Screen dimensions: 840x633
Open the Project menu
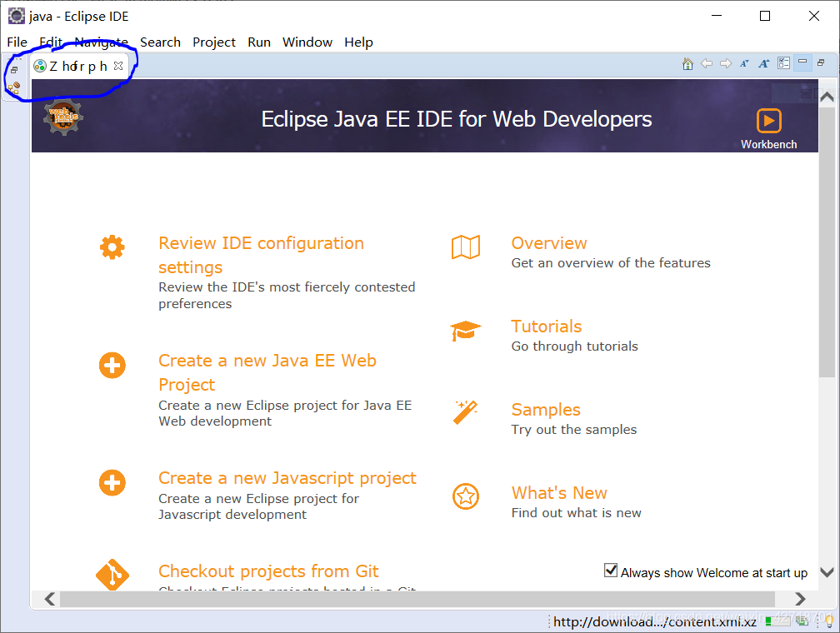click(213, 42)
